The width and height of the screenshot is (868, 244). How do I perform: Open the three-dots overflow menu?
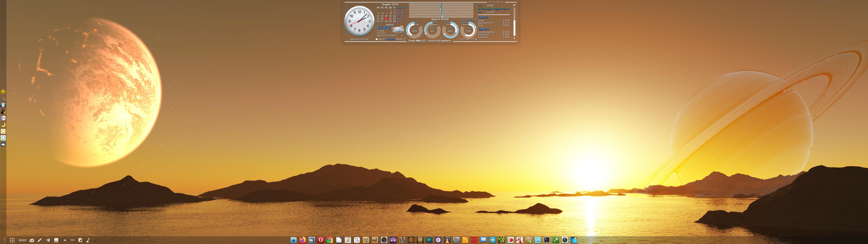pyautogui.click(x=72, y=240)
